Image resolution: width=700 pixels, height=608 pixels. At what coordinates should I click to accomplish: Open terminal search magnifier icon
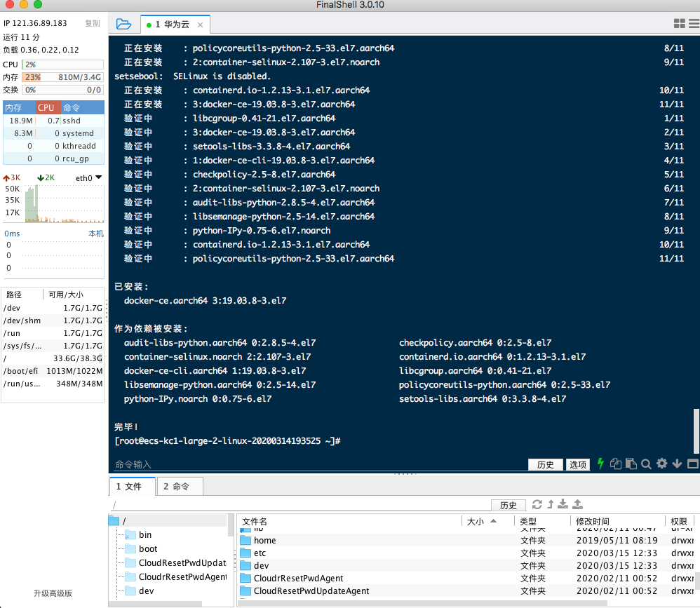click(x=646, y=464)
